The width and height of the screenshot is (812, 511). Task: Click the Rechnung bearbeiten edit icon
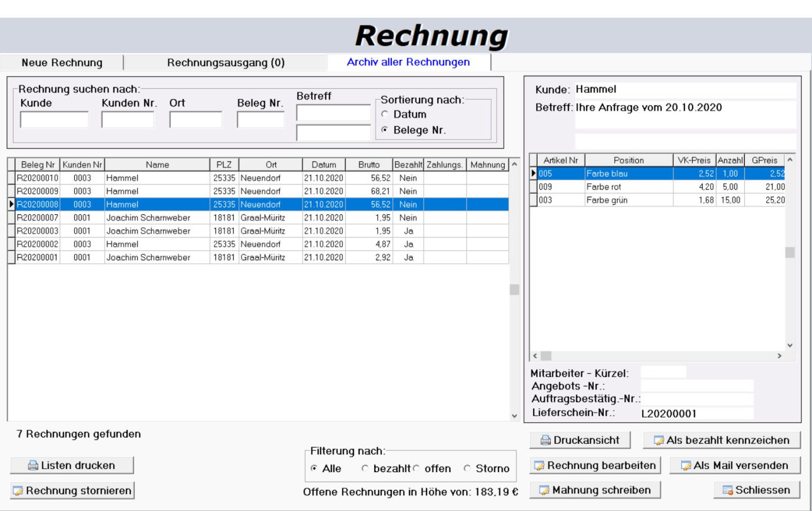(x=539, y=466)
